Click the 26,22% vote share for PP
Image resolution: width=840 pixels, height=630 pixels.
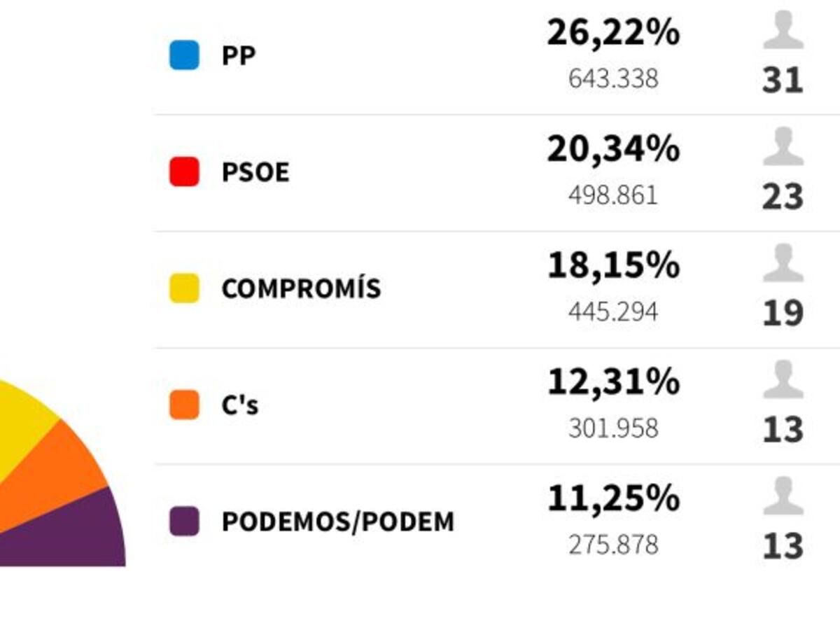pos(613,32)
